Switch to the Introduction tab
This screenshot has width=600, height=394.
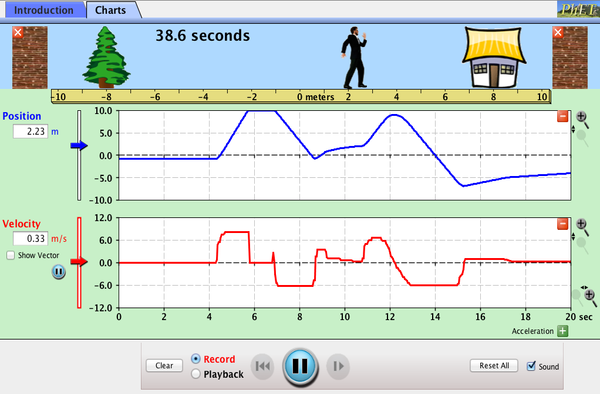pyautogui.click(x=44, y=10)
